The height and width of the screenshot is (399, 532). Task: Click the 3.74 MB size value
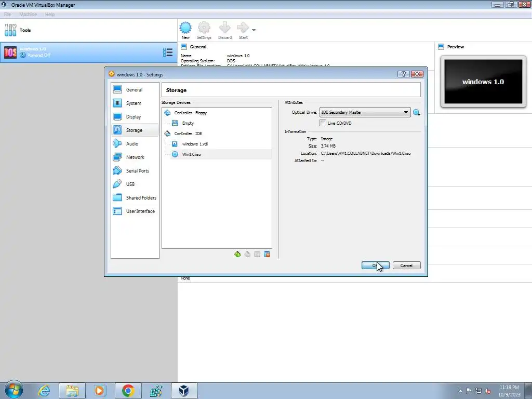[x=328, y=146]
